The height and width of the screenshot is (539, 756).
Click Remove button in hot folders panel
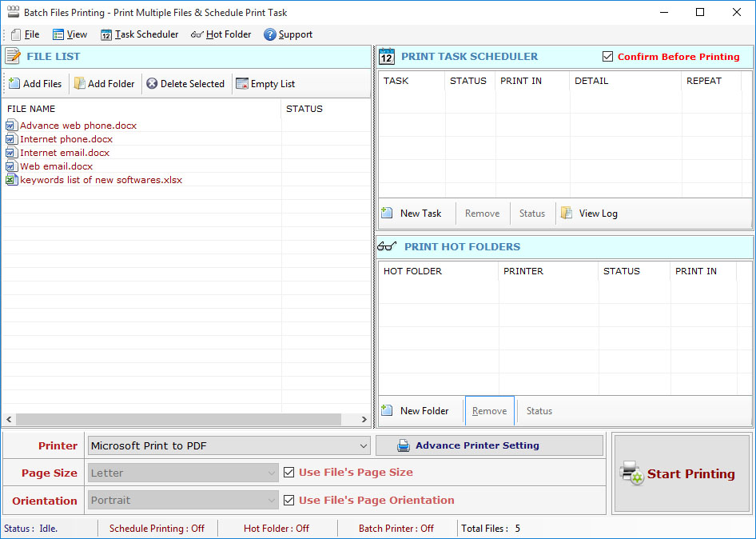coord(489,411)
